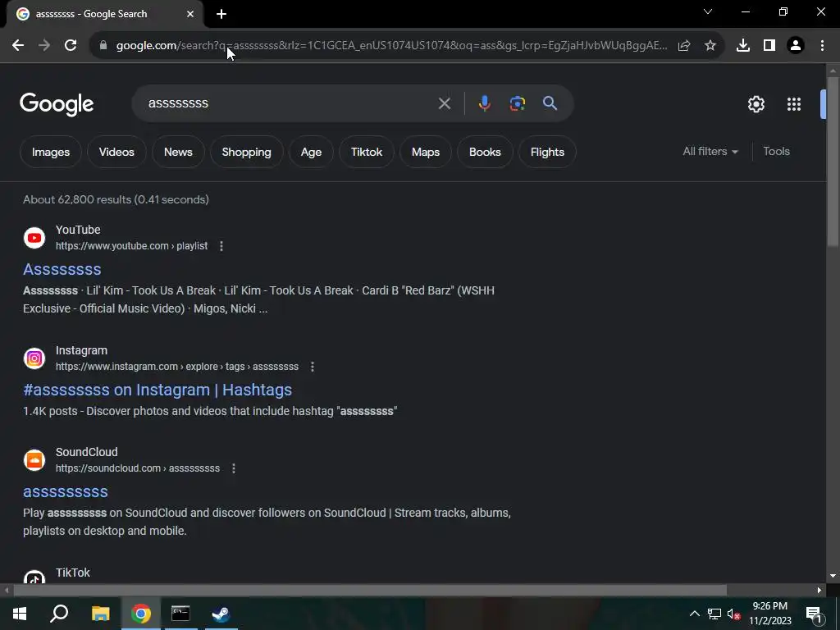This screenshot has width=840, height=630.
Task: Click the instagram.com explore tags URL
Action: (x=177, y=367)
